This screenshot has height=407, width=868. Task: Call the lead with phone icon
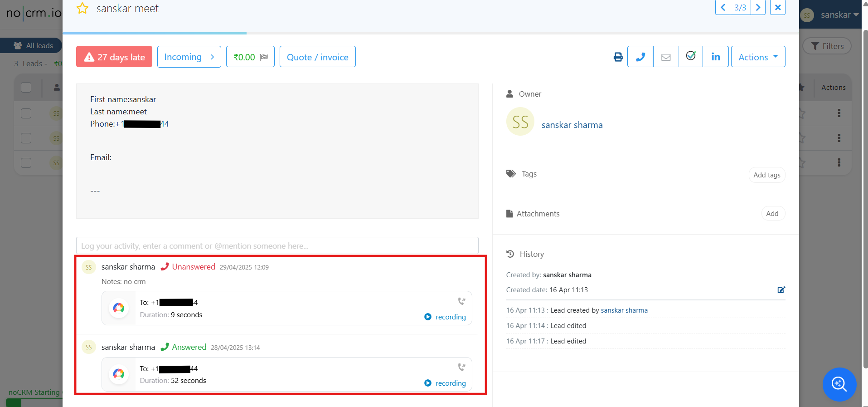640,57
